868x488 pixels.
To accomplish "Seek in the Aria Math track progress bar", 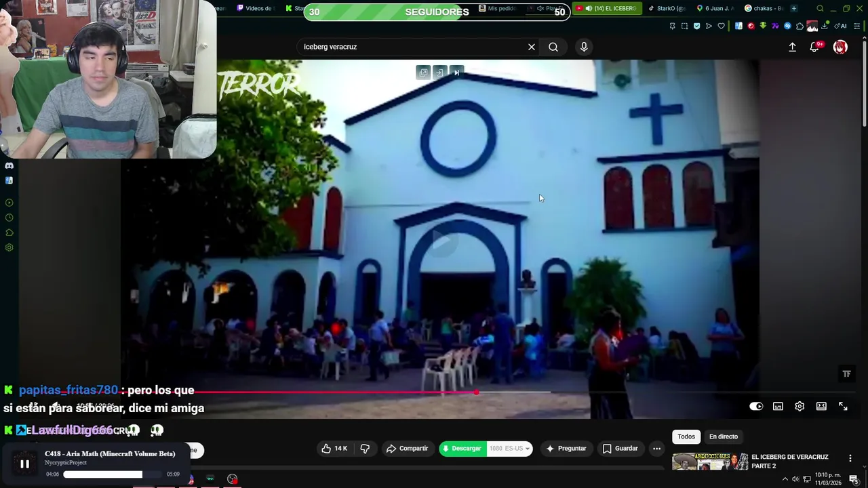I will [x=113, y=474].
